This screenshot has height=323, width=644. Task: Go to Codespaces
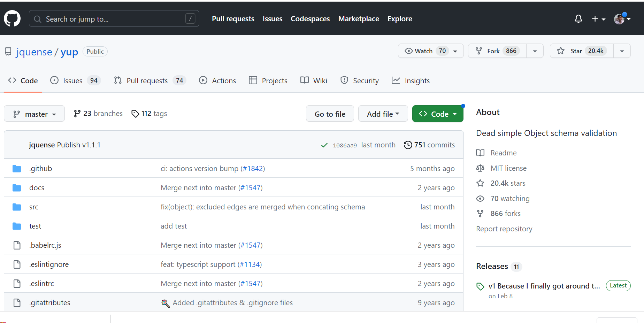point(310,19)
